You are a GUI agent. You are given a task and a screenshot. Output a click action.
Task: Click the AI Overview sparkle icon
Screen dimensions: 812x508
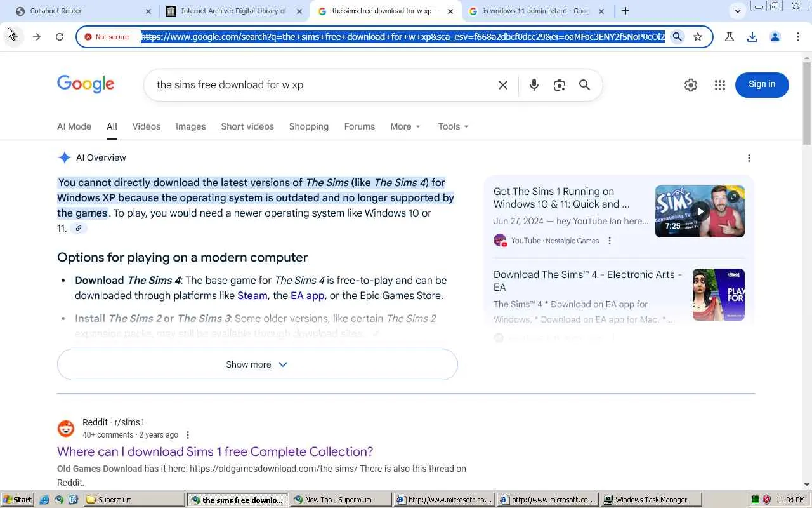click(64, 157)
